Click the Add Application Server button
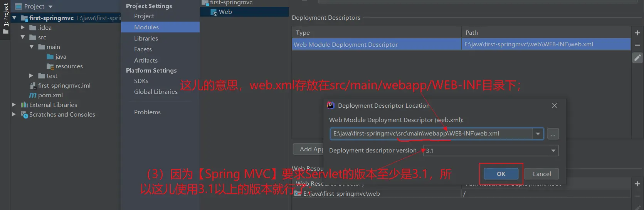The image size is (644, 210). [x=308, y=149]
